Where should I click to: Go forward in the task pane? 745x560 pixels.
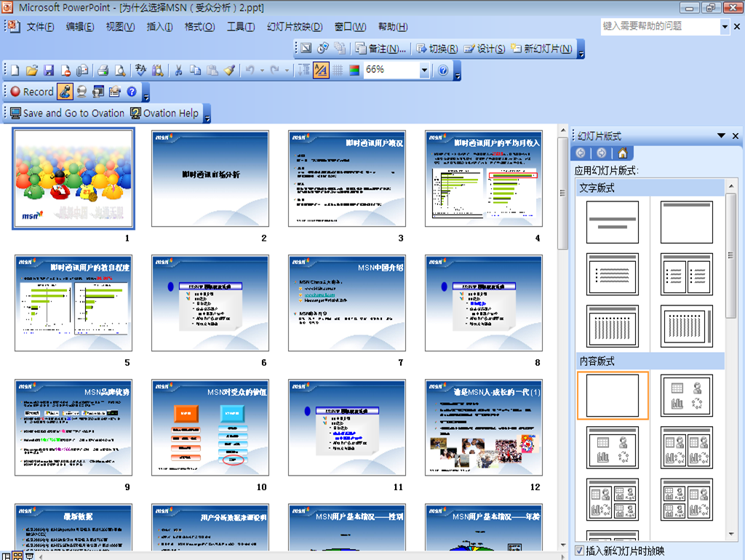coord(602,153)
